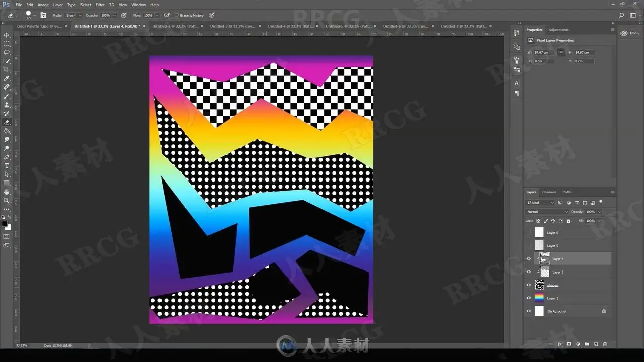Switch to the Adjustments tab

tap(558, 30)
